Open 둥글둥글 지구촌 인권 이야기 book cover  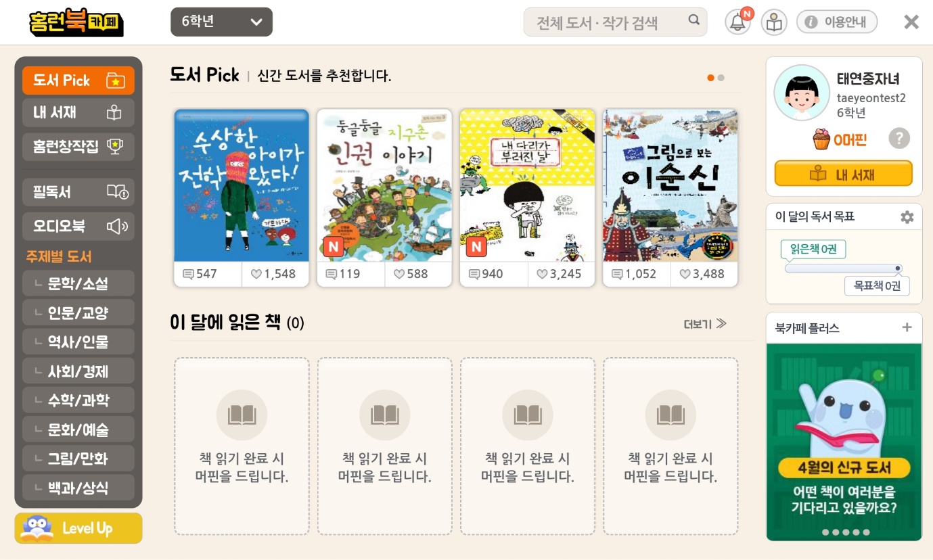[384, 185]
